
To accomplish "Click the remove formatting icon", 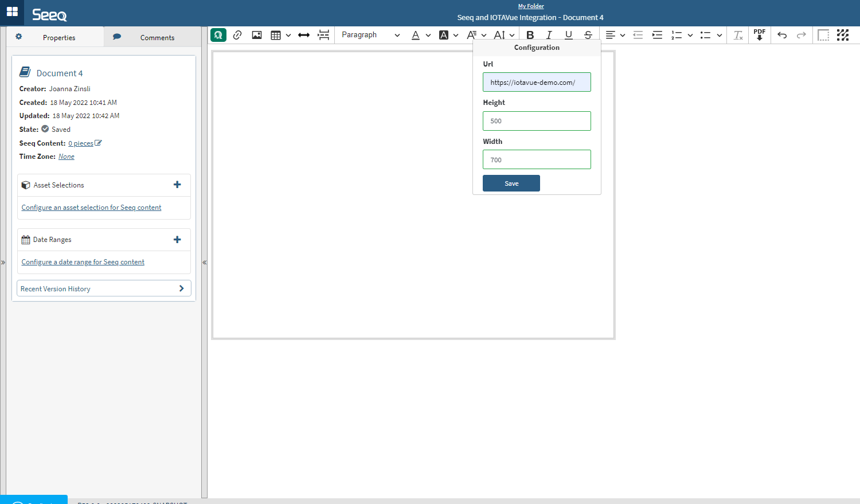I will click(738, 35).
